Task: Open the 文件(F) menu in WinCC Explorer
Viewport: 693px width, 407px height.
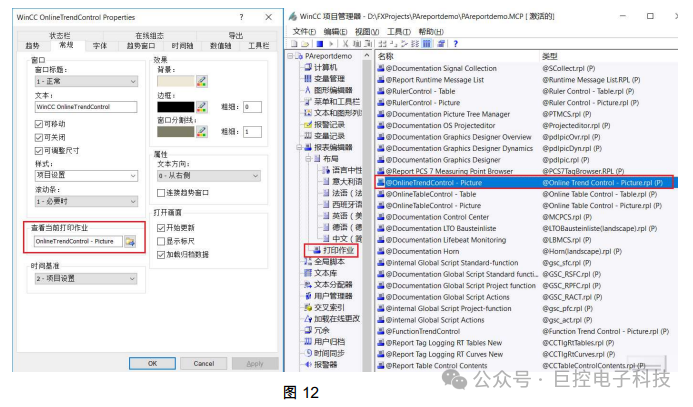Action: click(x=304, y=31)
